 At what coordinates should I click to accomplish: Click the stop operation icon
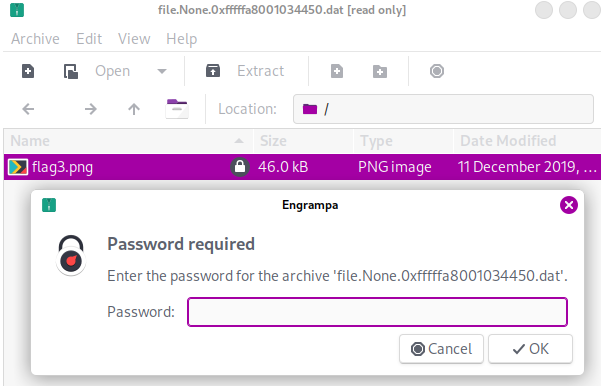pos(437,71)
